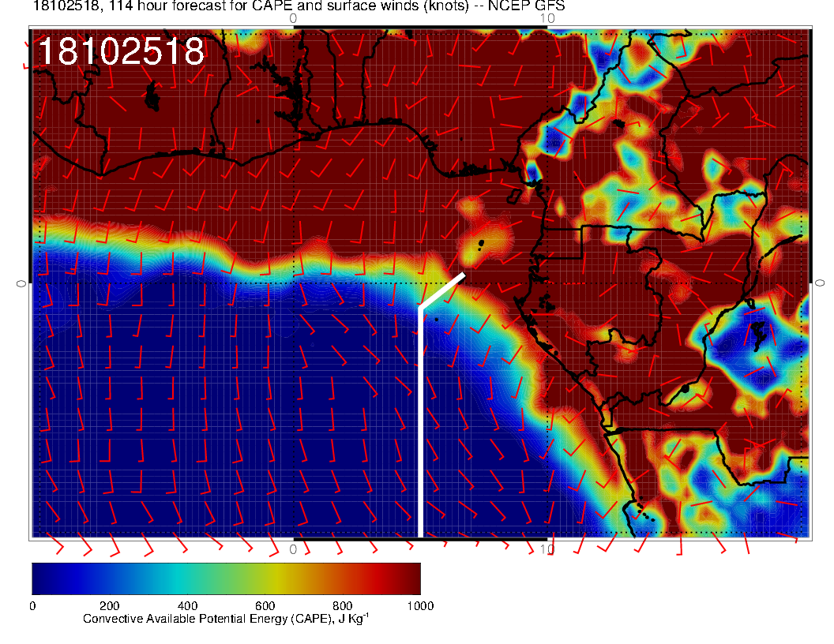Click the 0 latitude label on left edge
This screenshot has width=834, height=644.
tap(21, 283)
